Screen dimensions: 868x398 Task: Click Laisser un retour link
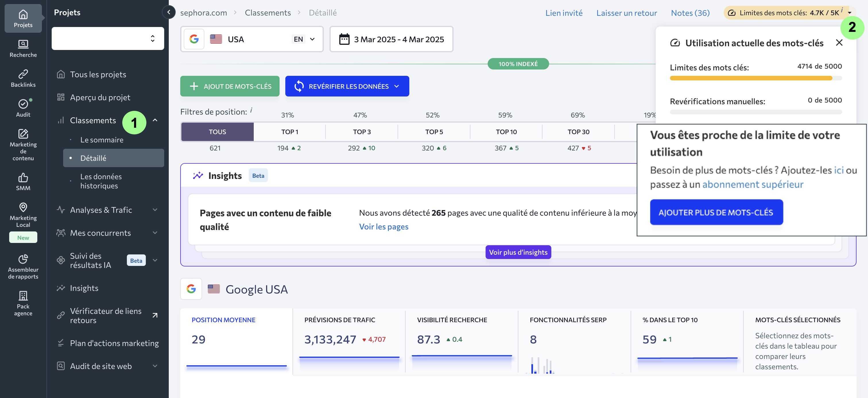tap(627, 13)
